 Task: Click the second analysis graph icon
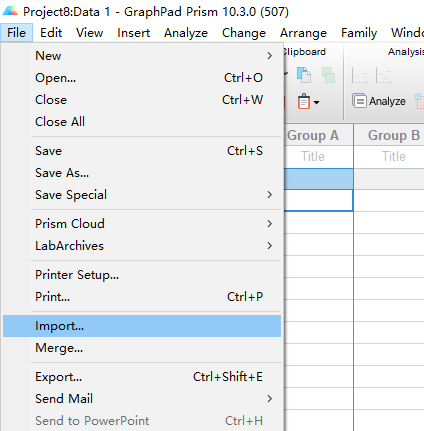click(x=384, y=75)
